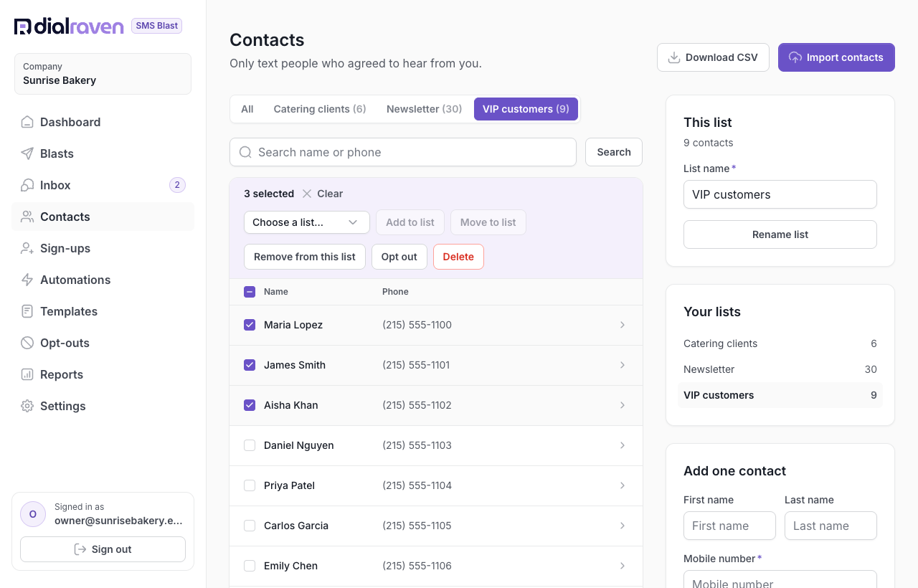Viewport: 918px width, 588px height.
Task: Click the Sign out button
Action: tap(103, 549)
